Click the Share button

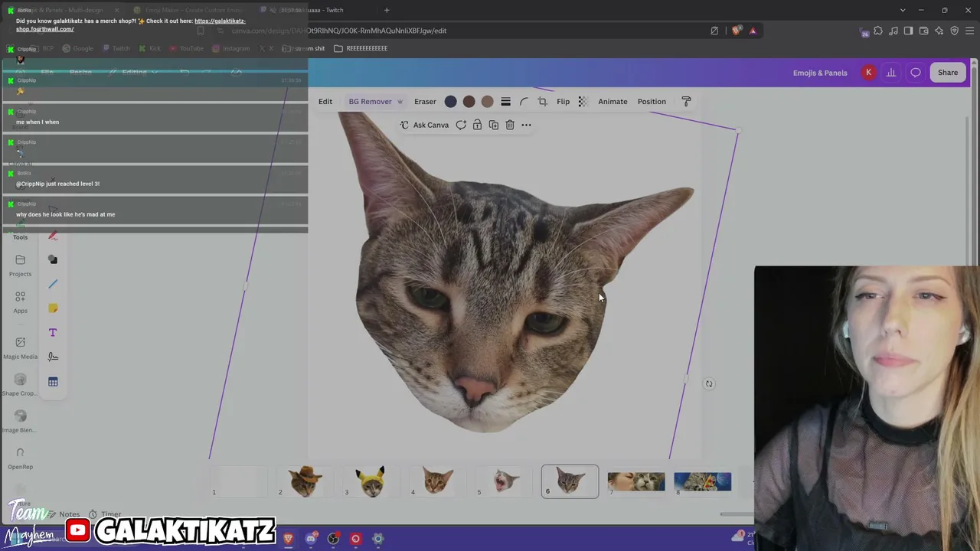[948, 73]
